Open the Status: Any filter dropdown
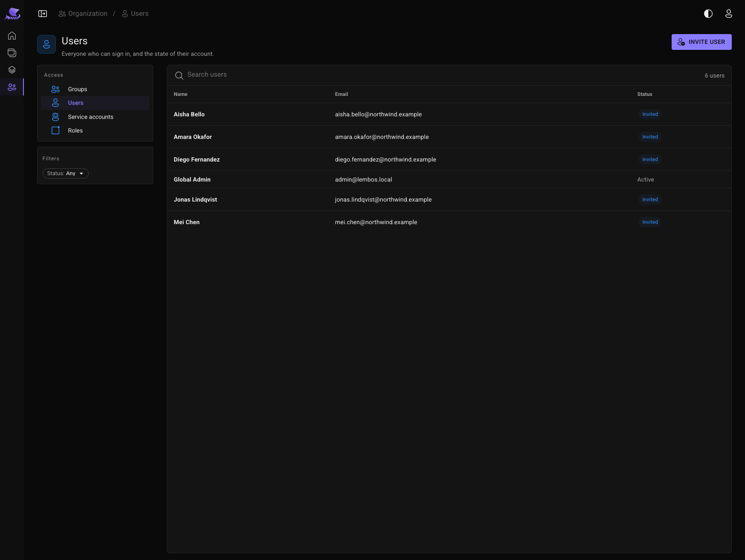Image resolution: width=745 pixels, height=560 pixels. 66,173
